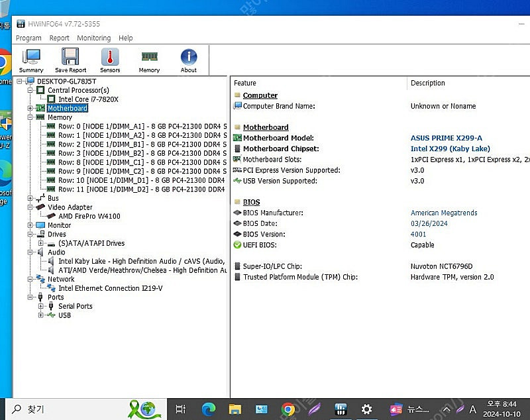The height and width of the screenshot is (420, 530).
Task: Collapse the DESKTOP-GL78J5T root node
Action: (x=20, y=81)
